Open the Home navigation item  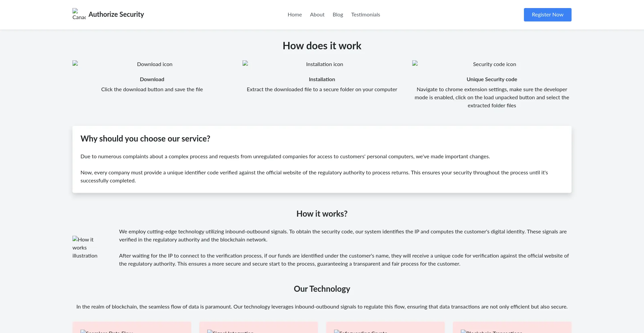(294, 14)
